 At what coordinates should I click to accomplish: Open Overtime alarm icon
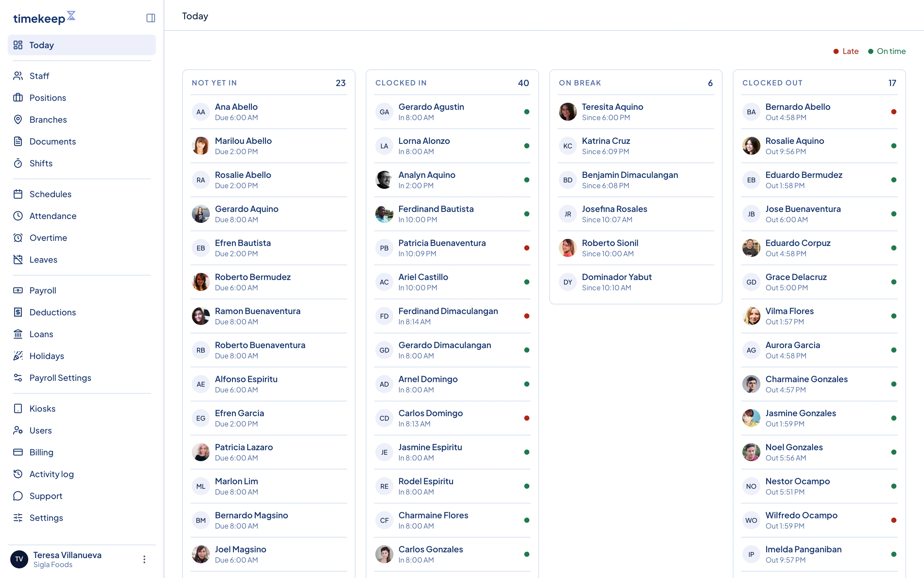tap(18, 237)
